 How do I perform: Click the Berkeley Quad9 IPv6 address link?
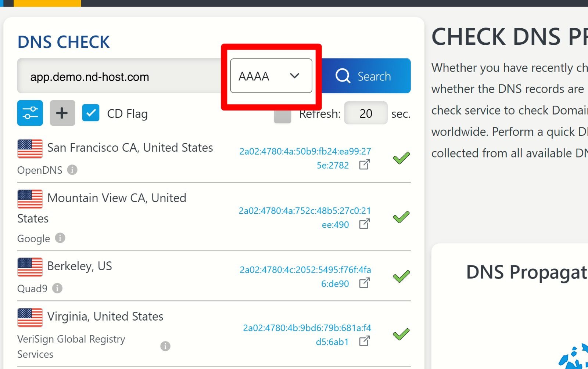(x=305, y=270)
